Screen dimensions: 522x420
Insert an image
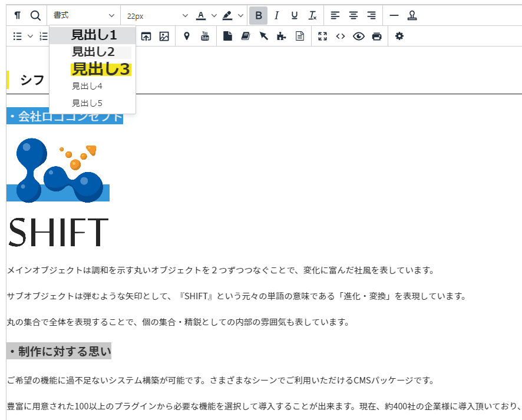pyautogui.click(x=164, y=36)
